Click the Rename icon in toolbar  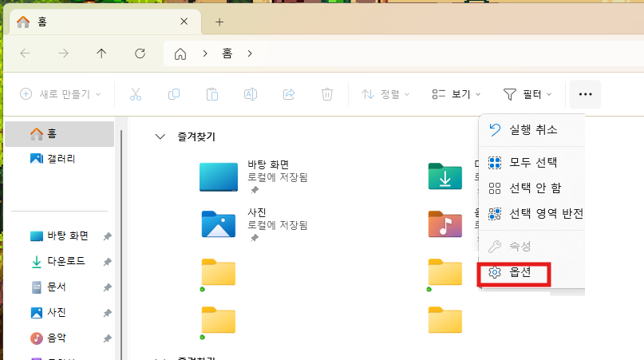coord(251,94)
